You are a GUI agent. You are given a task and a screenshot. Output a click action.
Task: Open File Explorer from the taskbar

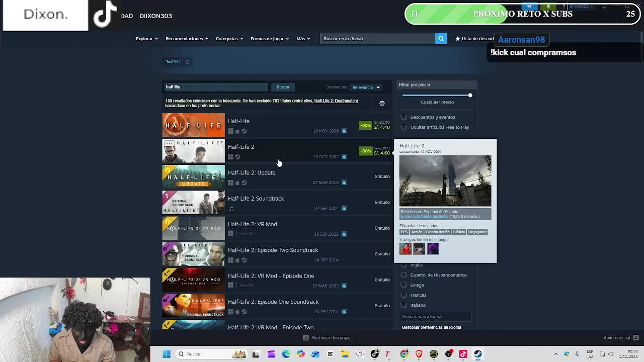(x=345, y=354)
